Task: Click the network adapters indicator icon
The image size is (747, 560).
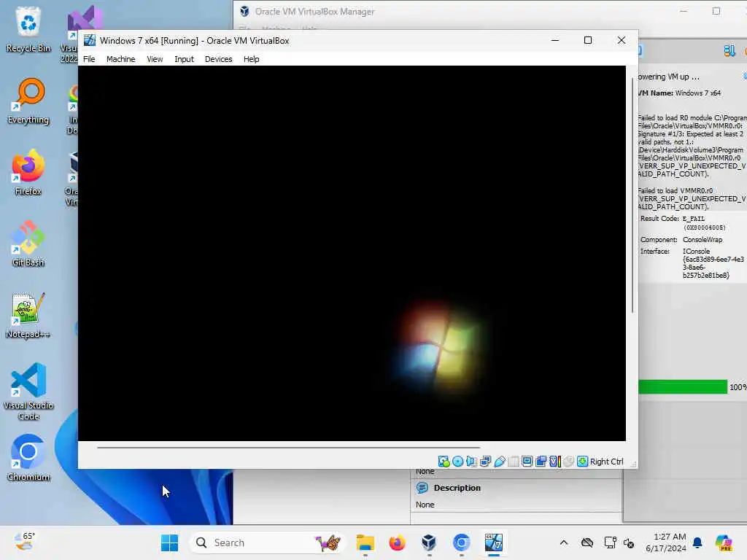Action: 485,462
